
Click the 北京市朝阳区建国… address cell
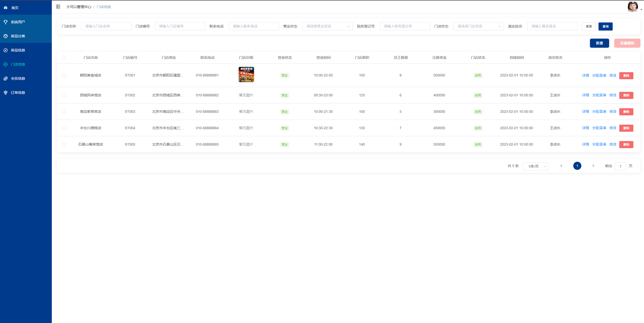[168, 75]
